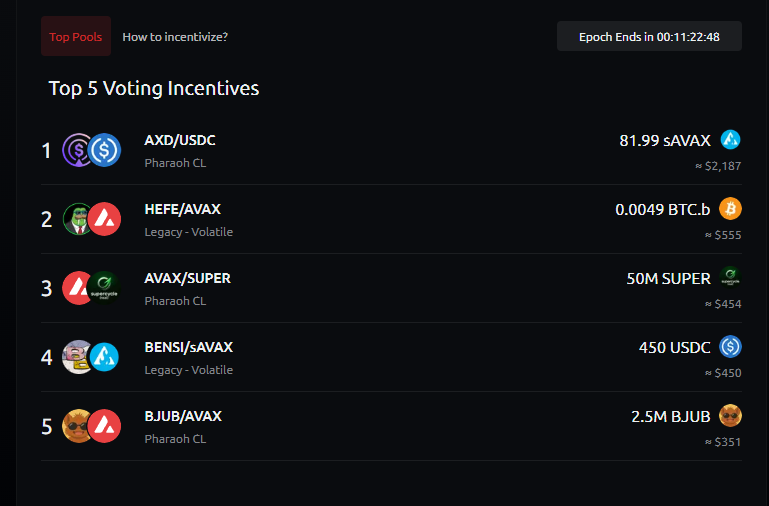Screen dimensions: 769x506
Task: Open the BJUB/AVAX pool name
Action: point(183,417)
